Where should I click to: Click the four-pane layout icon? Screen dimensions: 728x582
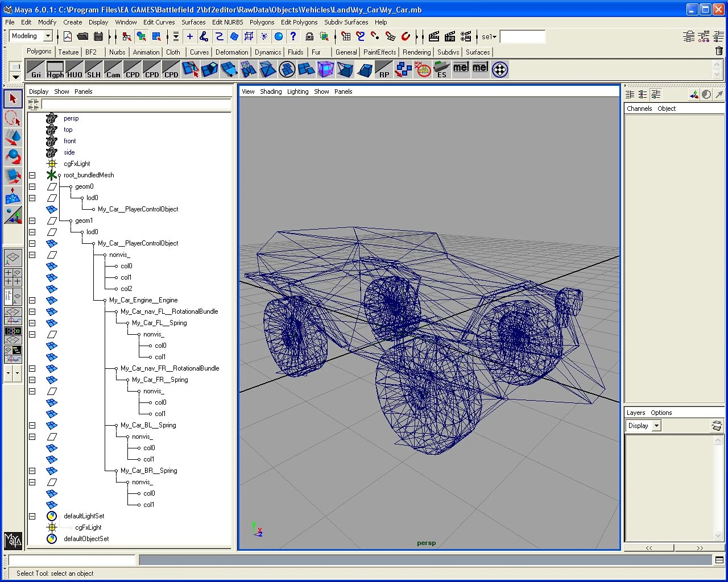point(13,277)
